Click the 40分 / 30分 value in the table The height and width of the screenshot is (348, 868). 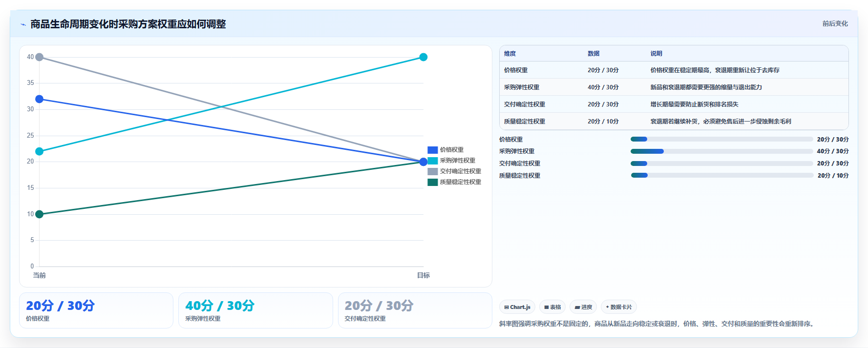pos(603,87)
